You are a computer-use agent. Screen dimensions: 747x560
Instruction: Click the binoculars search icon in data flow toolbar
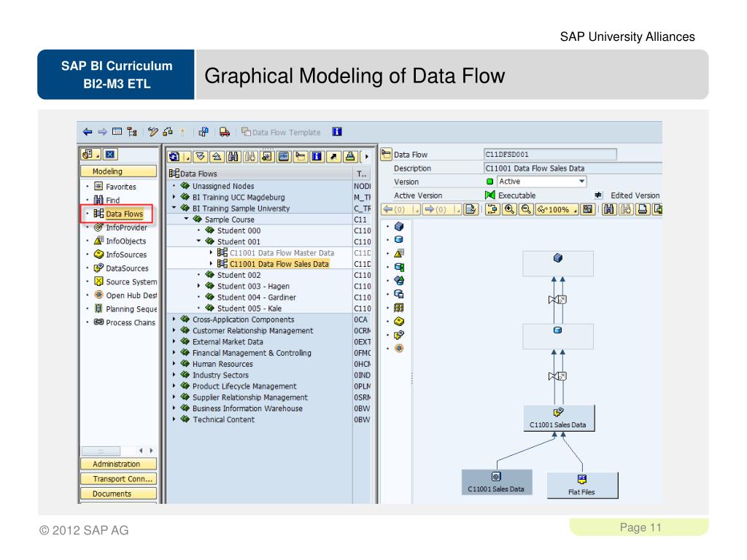pyautogui.click(x=609, y=209)
